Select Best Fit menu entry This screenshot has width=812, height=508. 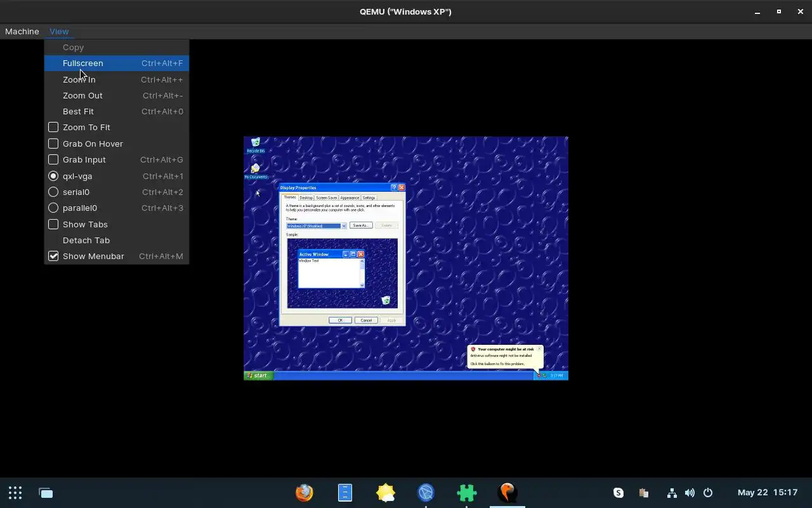(116, 111)
